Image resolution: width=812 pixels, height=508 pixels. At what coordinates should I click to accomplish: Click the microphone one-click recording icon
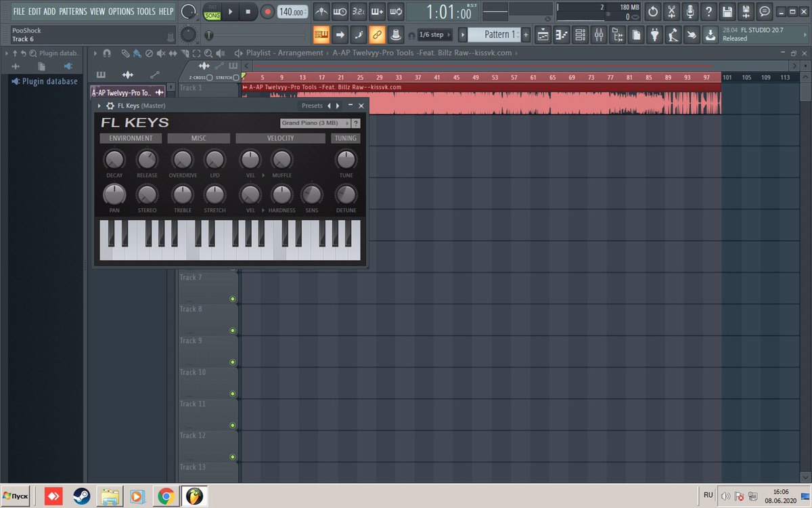point(690,12)
